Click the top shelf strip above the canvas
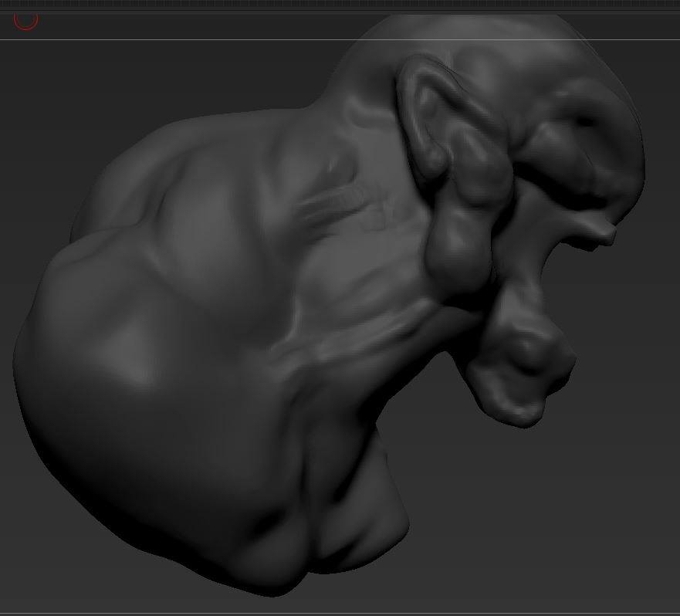680x616 pixels. click(x=340, y=5)
